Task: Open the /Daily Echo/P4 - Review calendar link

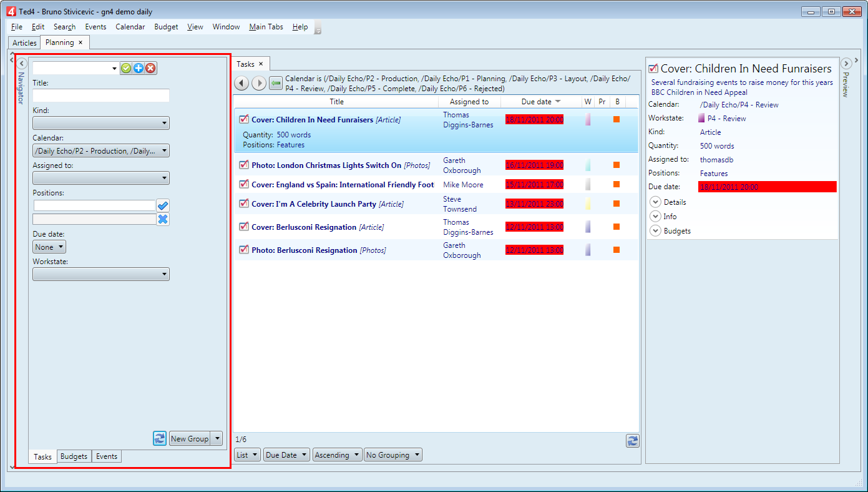Action: click(x=739, y=105)
